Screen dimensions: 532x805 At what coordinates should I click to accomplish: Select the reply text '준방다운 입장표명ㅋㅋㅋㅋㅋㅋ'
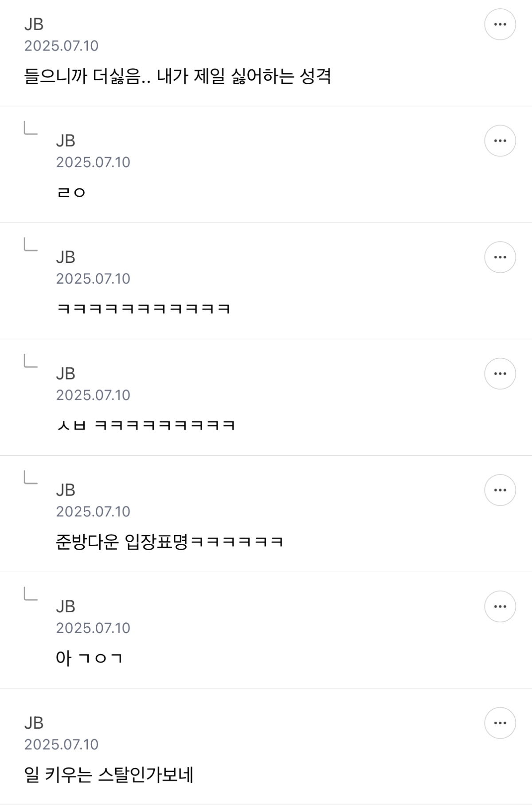click(169, 542)
